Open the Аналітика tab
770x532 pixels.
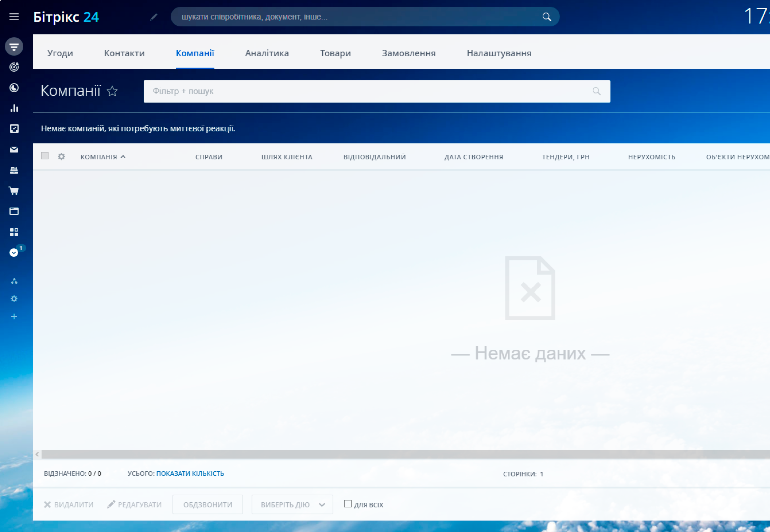click(x=267, y=53)
